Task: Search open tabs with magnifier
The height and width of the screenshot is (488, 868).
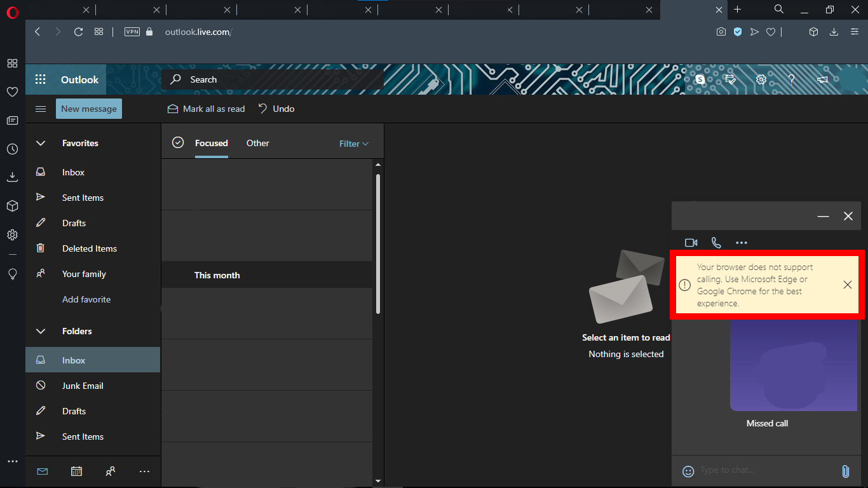Action: click(779, 10)
